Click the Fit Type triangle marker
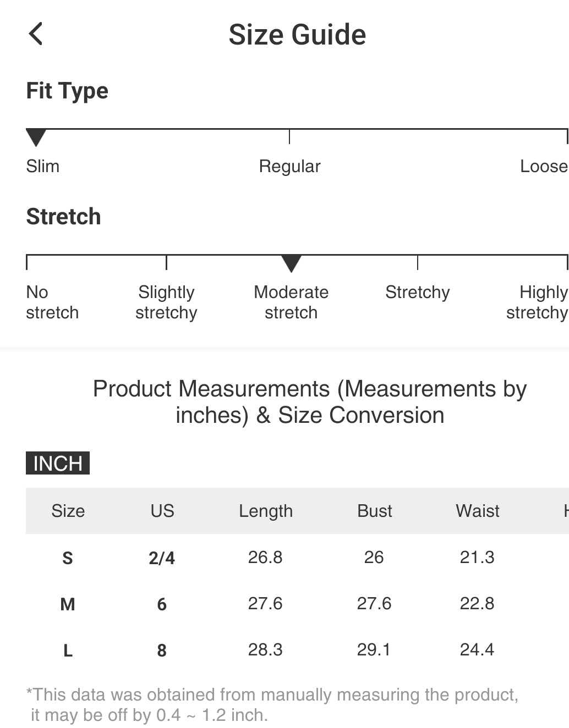569x728 pixels. 36,137
